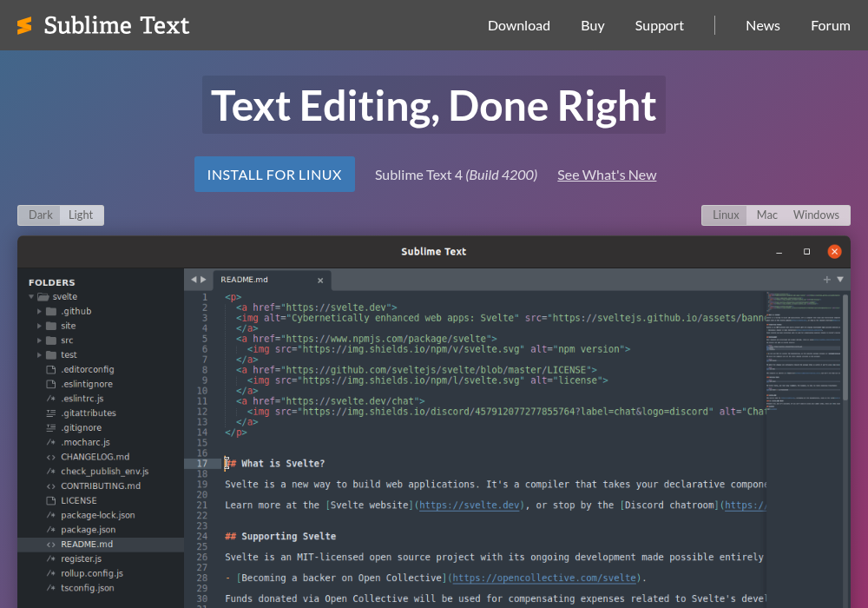Open the https://svelte.dev link in editor
This screenshot has width=868, height=608.
point(470,505)
